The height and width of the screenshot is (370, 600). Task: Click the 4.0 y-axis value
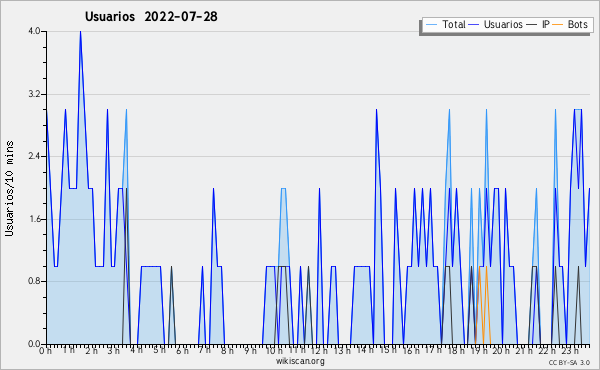(x=34, y=31)
